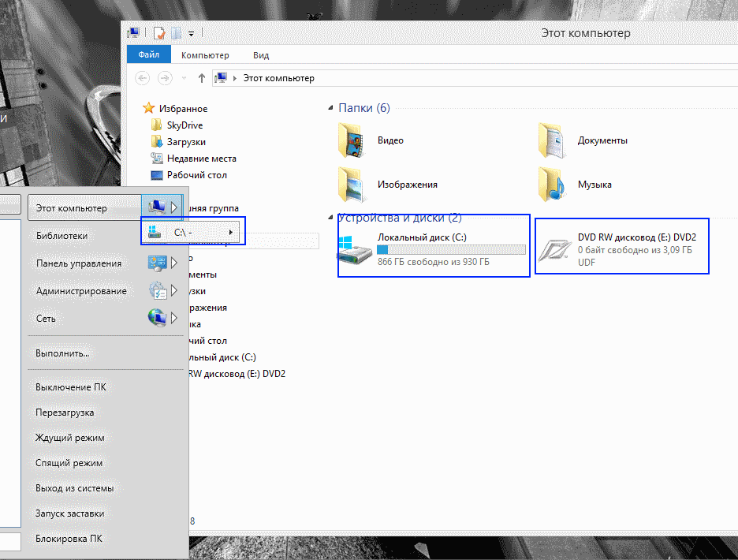Open the Вид ribbon tab

261,55
